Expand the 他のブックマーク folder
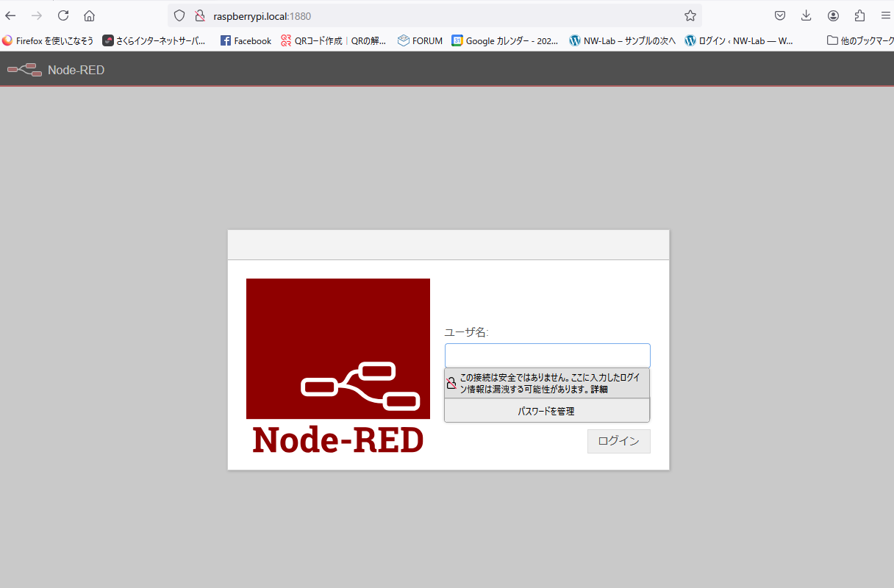Screen dimensions: 894x588 click(860, 40)
